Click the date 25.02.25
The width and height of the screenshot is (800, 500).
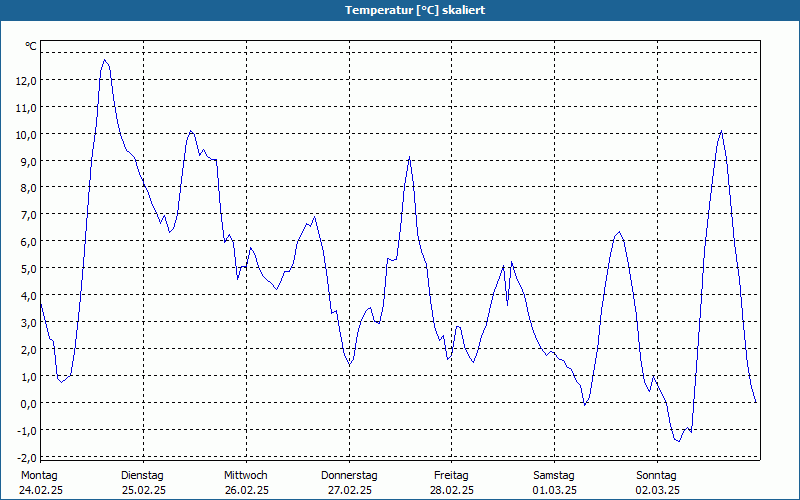coord(144,491)
